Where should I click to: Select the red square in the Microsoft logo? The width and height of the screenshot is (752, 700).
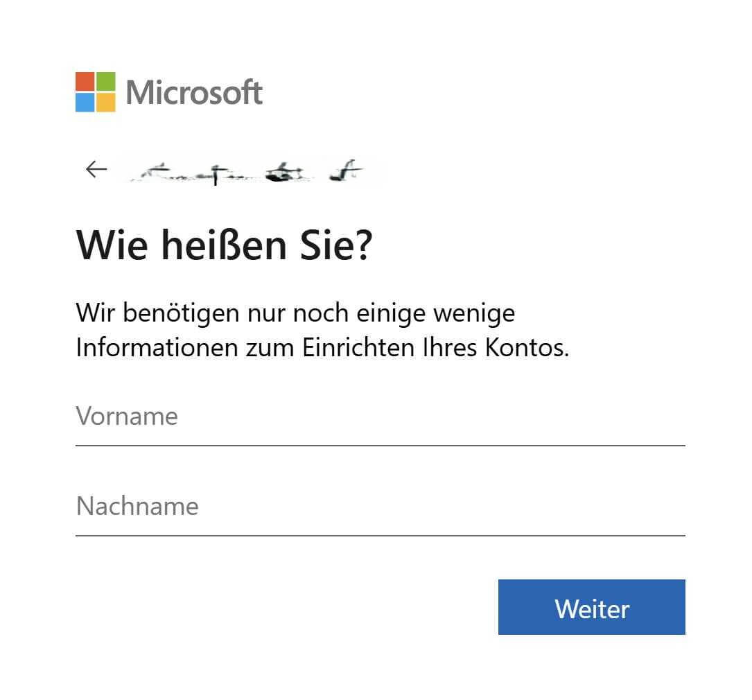(x=86, y=81)
